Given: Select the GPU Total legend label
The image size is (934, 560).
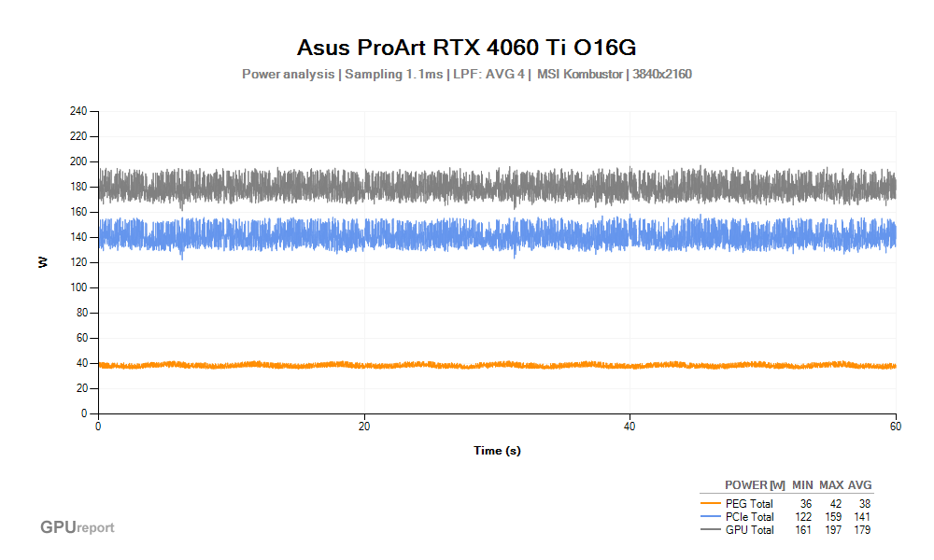Looking at the screenshot, I should pyautogui.click(x=749, y=530).
